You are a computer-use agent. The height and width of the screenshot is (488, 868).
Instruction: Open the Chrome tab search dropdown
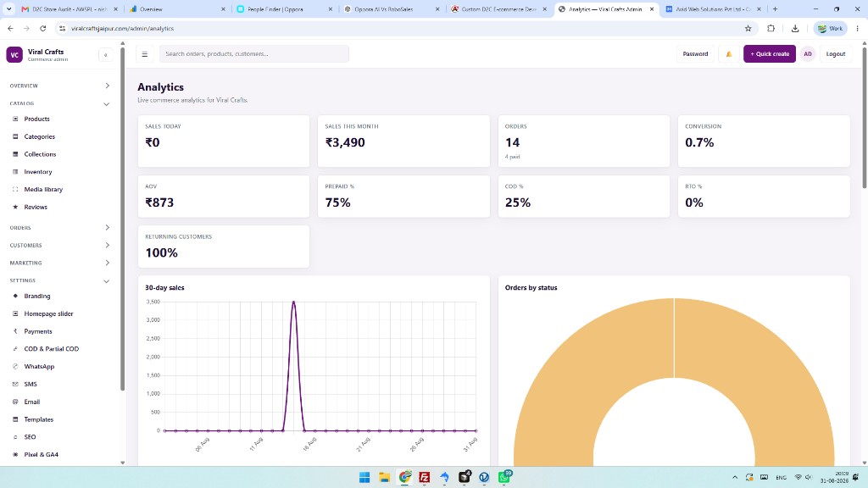pos(8,8)
